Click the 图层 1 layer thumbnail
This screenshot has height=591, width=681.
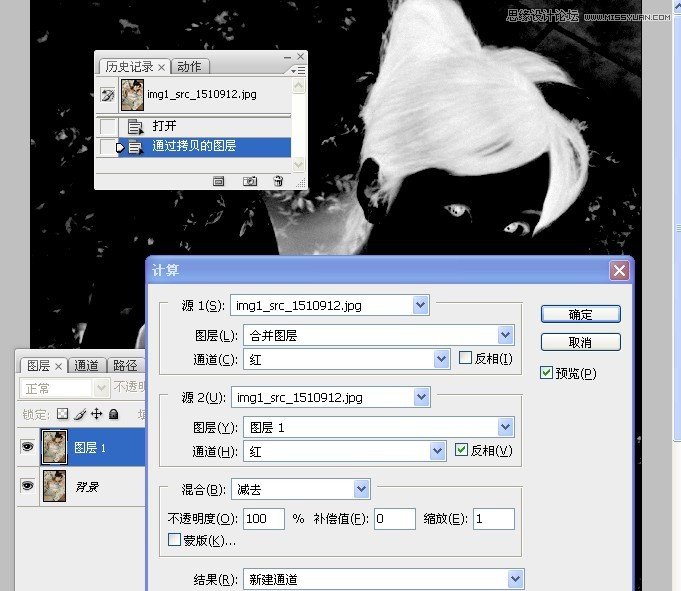(x=54, y=447)
